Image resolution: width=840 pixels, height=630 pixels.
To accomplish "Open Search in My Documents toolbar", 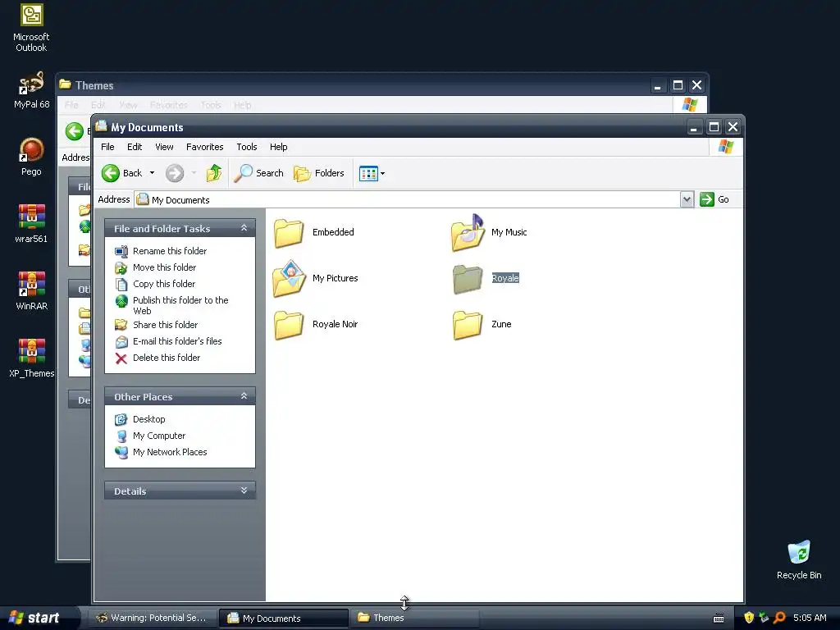I will (259, 173).
